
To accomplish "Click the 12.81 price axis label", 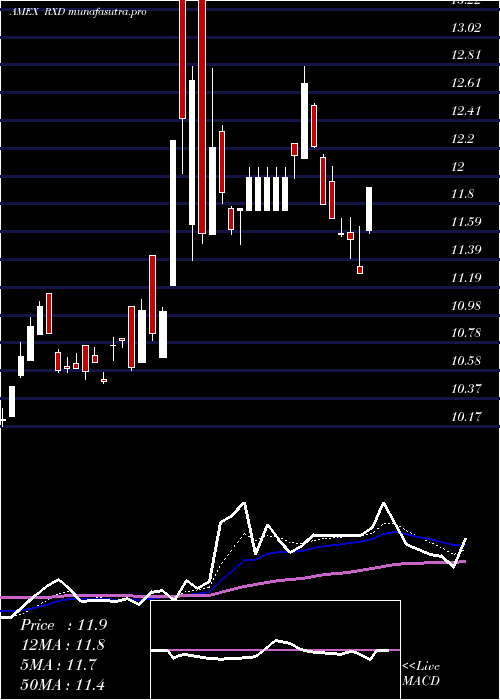I will pyautogui.click(x=466, y=55).
